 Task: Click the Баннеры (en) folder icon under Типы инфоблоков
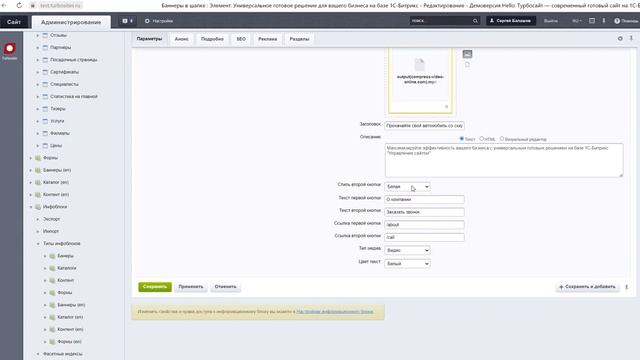point(52,305)
